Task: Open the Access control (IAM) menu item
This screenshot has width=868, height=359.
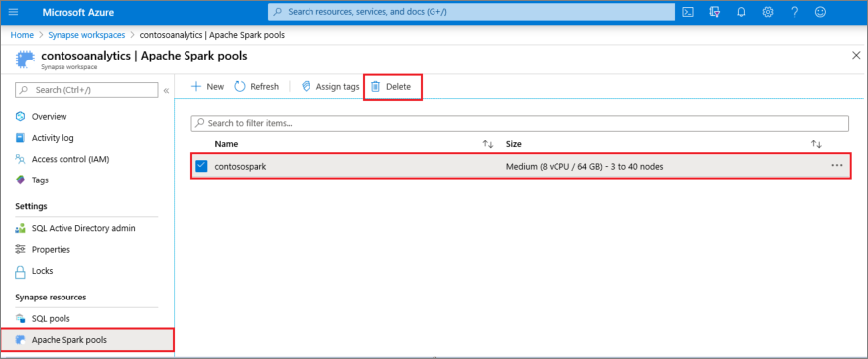Action: click(70, 159)
